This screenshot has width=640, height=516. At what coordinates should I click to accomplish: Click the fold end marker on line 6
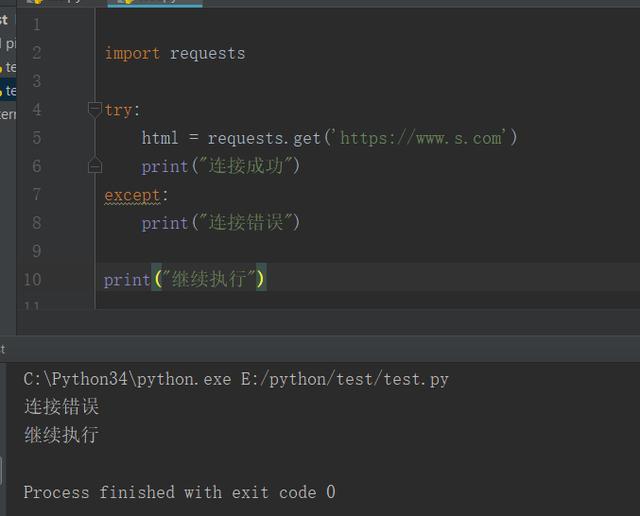point(95,165)
